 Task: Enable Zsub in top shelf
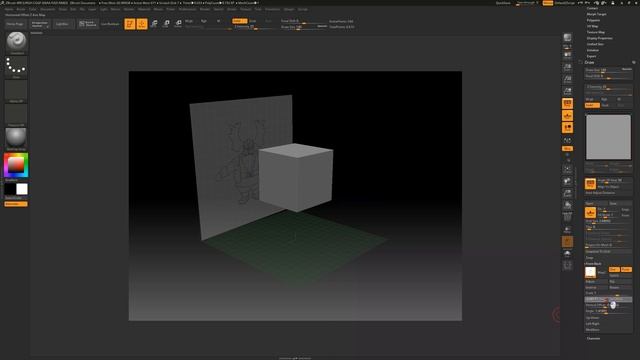coord(253,21)
